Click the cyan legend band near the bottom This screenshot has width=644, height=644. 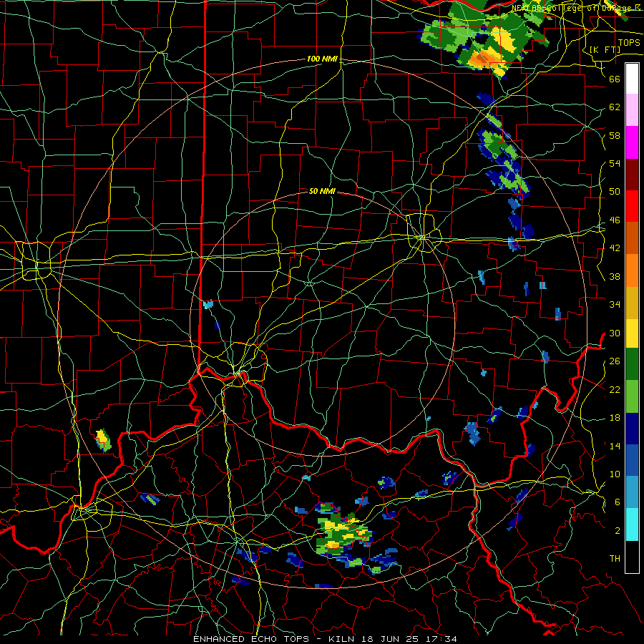coord(632,525)
